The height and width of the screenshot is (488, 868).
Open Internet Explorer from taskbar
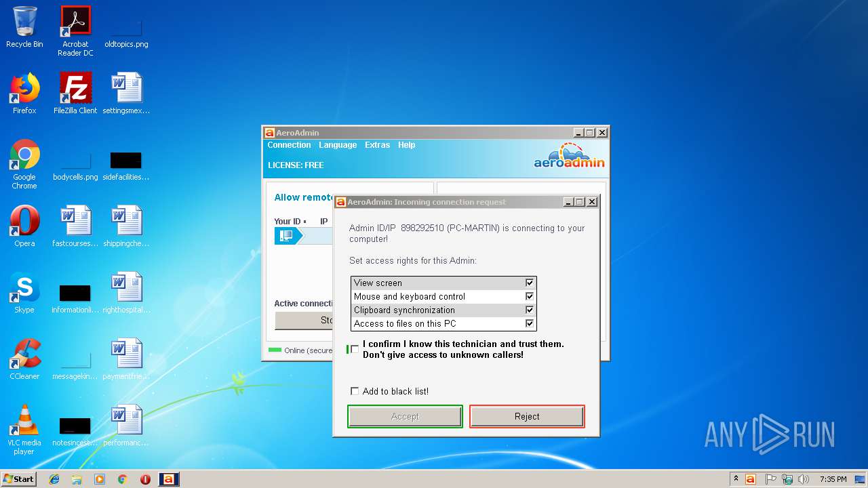tap(54, 479)
